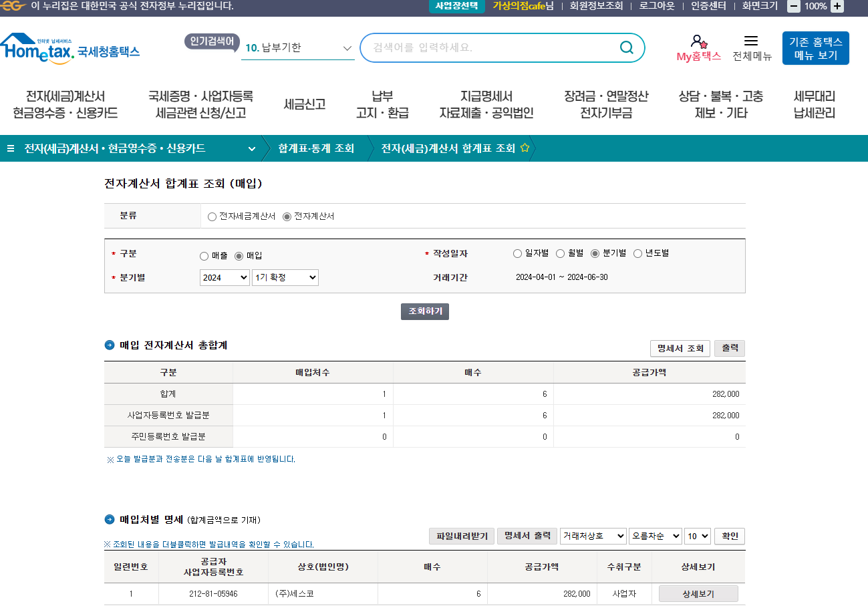Select the 매출 radio option
The width and height of the screenshot is (868, 606).
click(204, 256)
